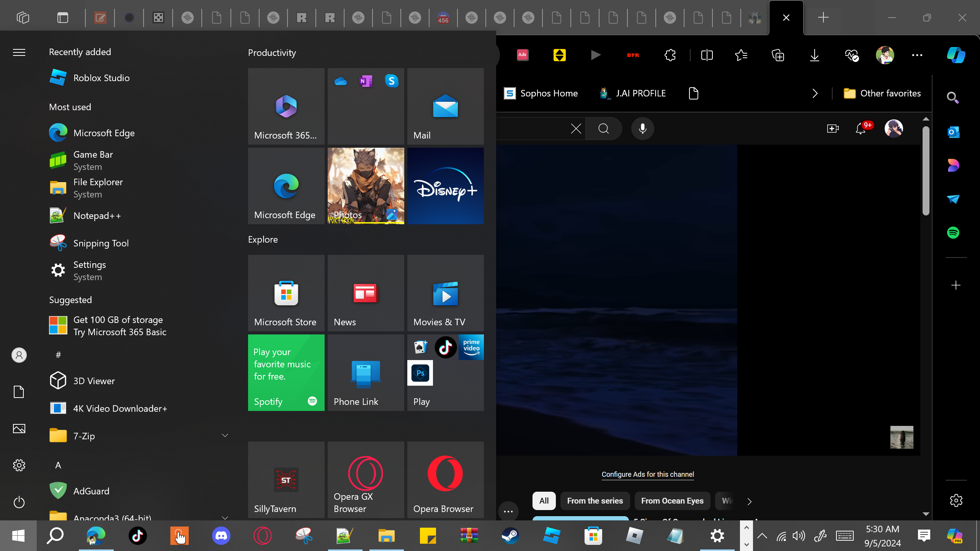
Task: Launch Opera GX Browser tile
Action: 366,479
